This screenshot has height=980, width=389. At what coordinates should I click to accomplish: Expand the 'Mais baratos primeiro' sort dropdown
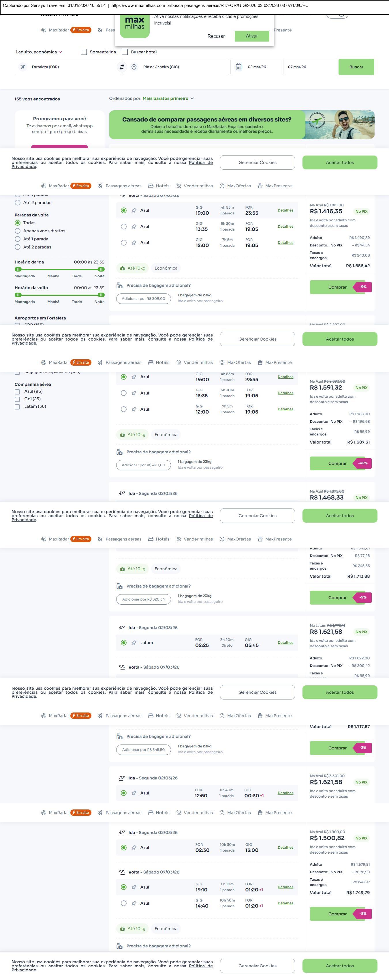pyautogui.click(x=168, y=98)
